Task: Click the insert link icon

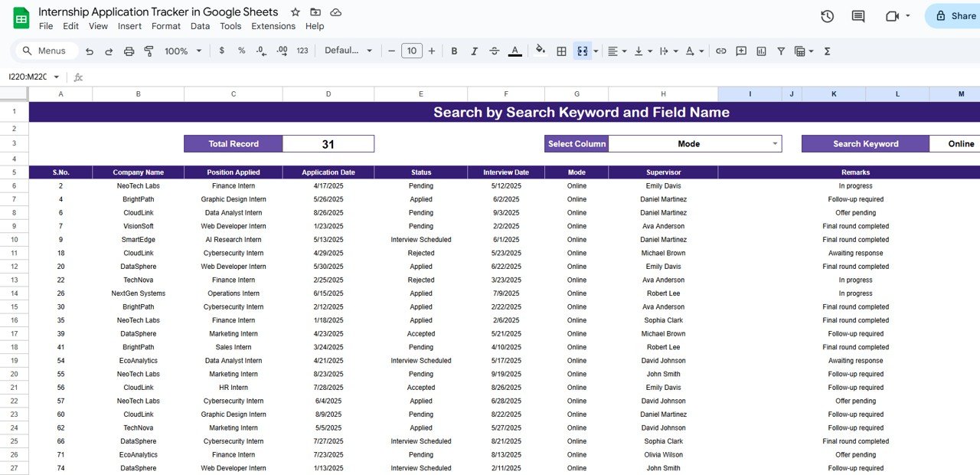Action: (720, 51)
